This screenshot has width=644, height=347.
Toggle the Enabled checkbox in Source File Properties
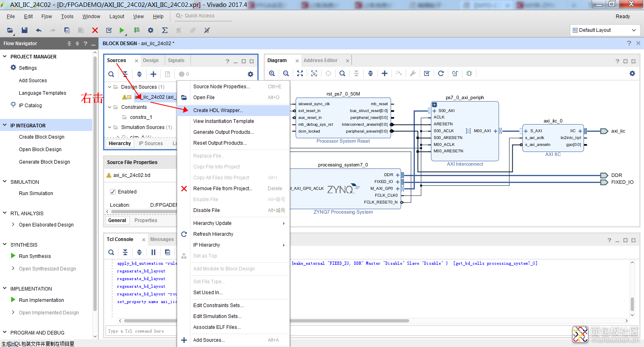coord(113,192)
